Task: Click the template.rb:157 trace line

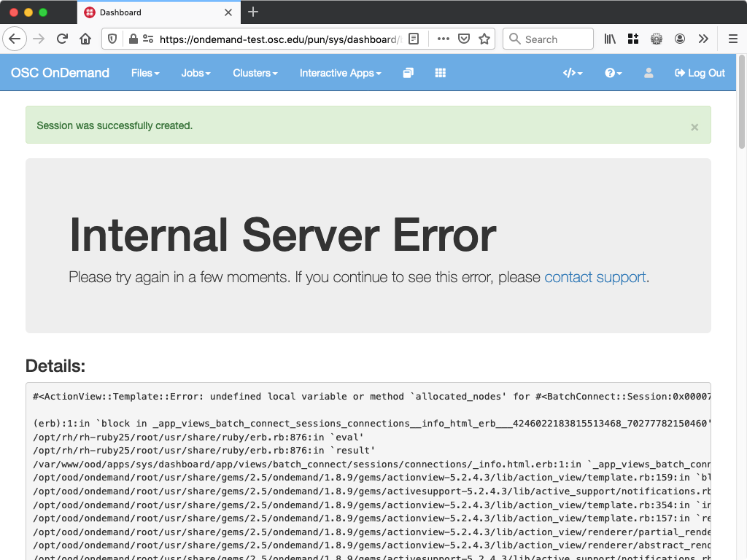Action: point(371,518)
